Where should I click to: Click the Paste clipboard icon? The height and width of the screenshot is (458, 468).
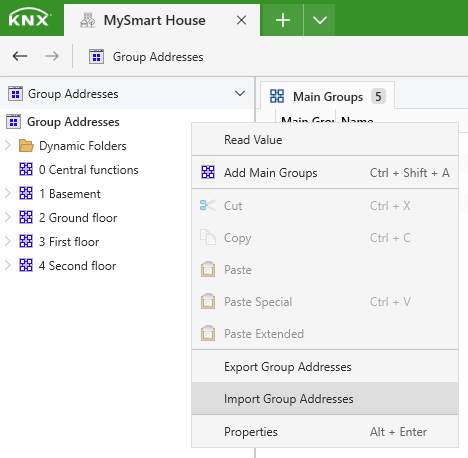click(x=208, y=269)
